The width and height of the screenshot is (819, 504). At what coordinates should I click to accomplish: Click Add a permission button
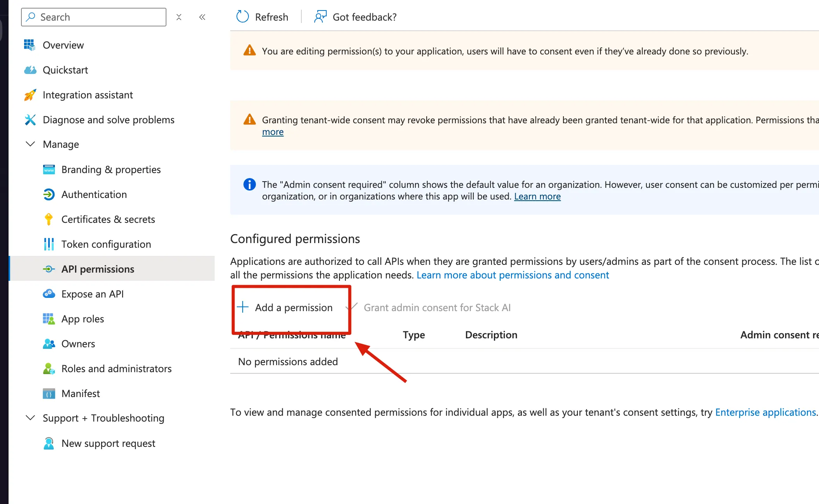pyautogui.click(x=286, y=308)
